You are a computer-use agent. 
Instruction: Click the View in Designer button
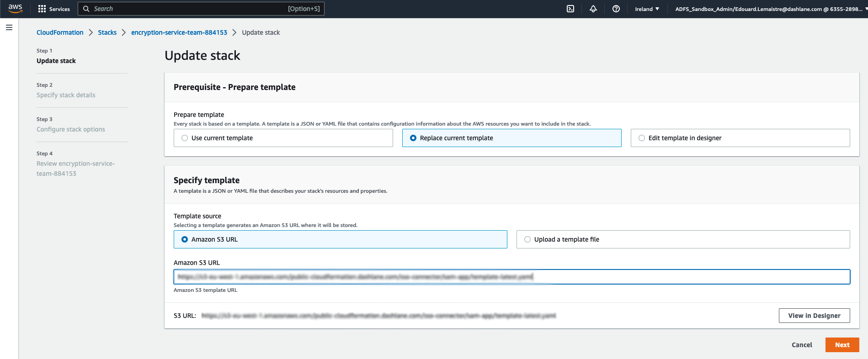[814, 316]
